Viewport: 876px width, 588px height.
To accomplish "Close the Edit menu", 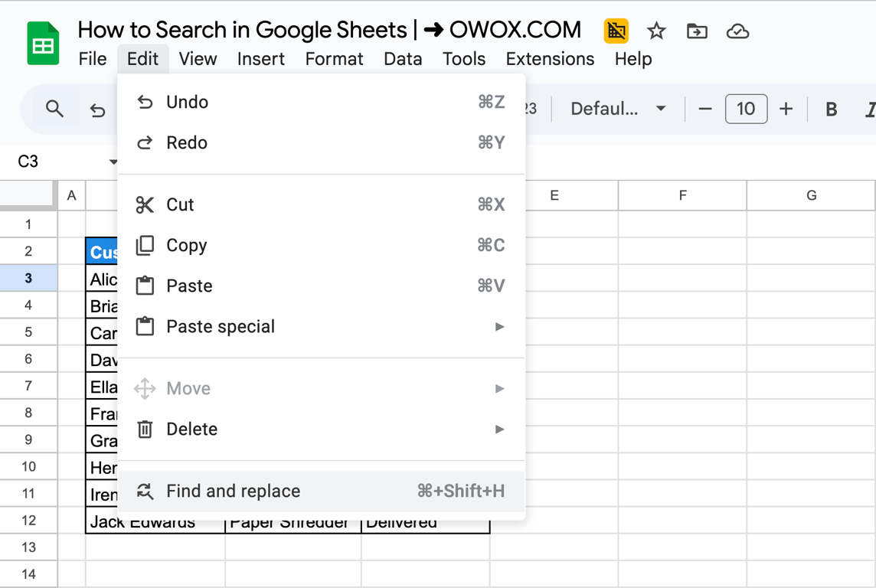I will click(143, 59).
